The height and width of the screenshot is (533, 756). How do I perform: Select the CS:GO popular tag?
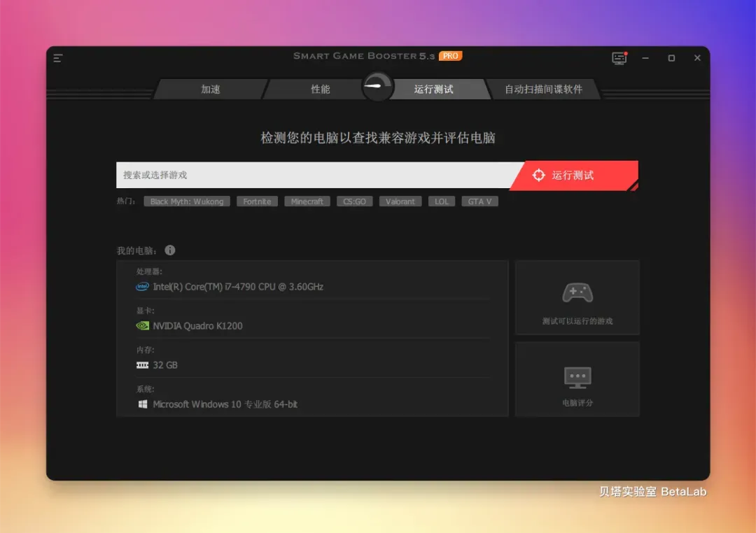pyautogui.click(x=354, y=201)
